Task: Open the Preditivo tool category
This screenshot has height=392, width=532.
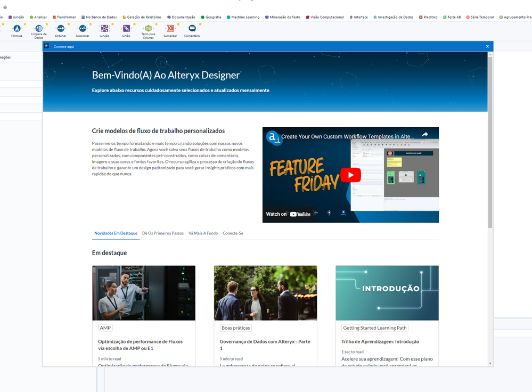Action: point(428,17)
